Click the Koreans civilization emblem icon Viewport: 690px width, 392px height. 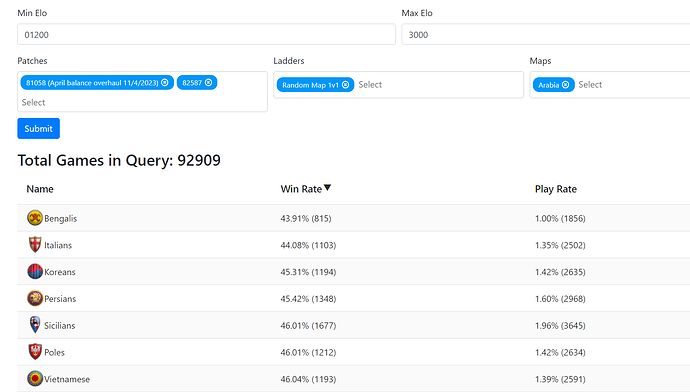click(x=35, y=271)
